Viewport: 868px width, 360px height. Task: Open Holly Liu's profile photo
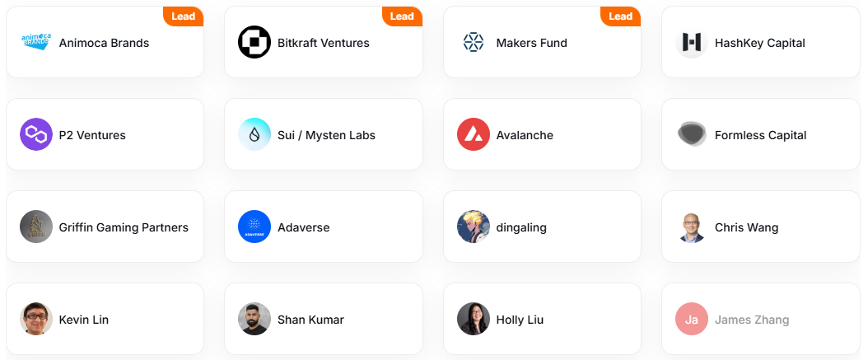474,319
